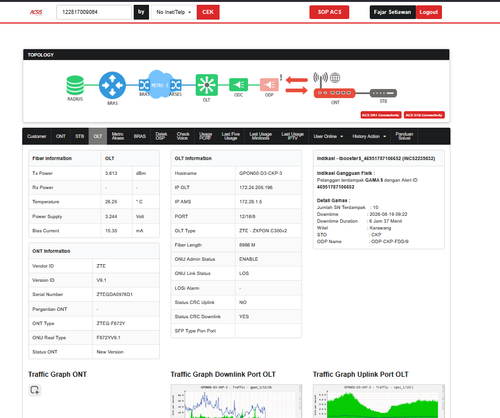Click the ACSS logo
500x418 pixels.
pos(36,12)
